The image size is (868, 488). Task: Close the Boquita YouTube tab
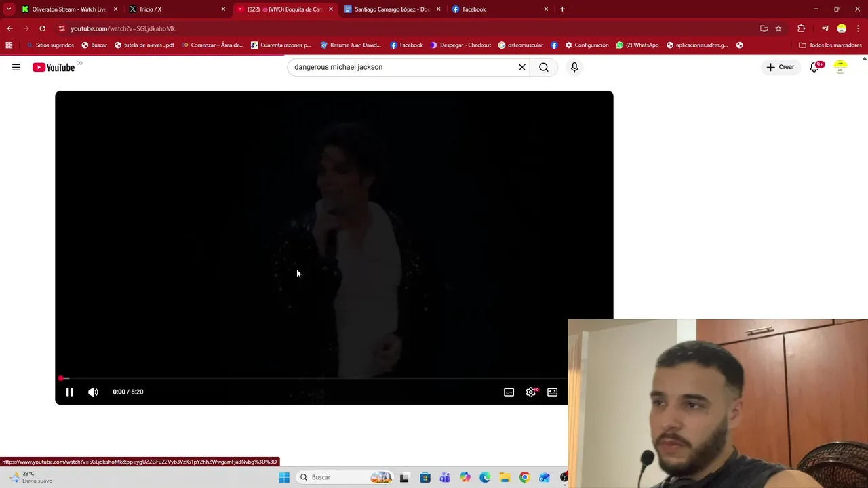[x=331, y=9]
